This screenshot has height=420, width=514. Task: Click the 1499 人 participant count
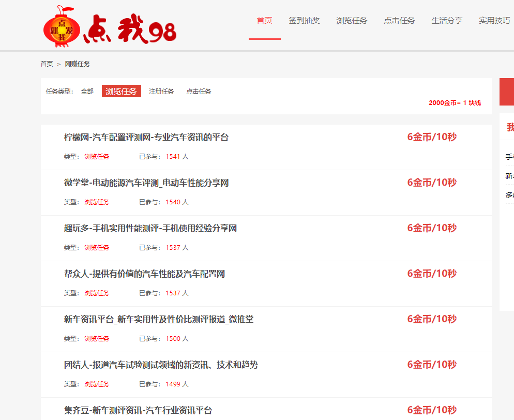click(x=177, y=384)
